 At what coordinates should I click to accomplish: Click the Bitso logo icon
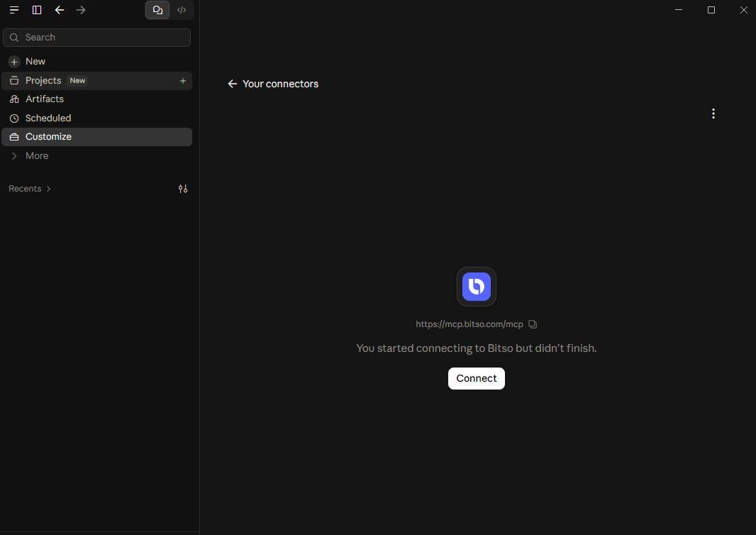tap(477, 287)
